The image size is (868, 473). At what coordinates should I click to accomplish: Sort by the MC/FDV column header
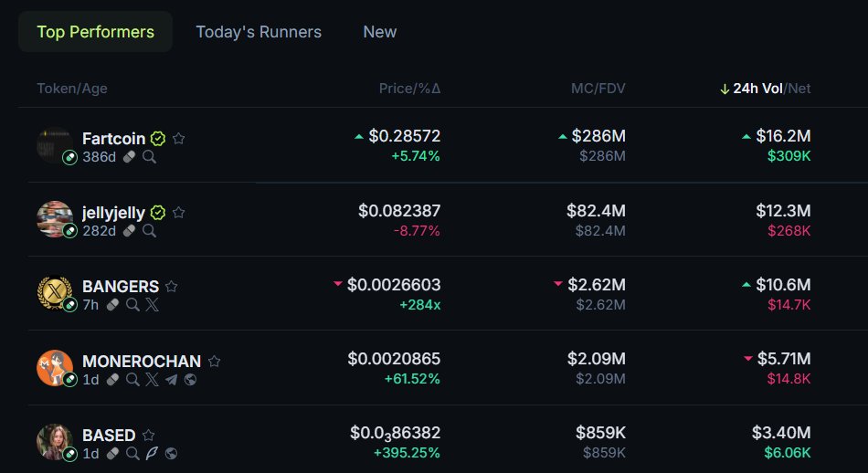(x=598, y=89)
